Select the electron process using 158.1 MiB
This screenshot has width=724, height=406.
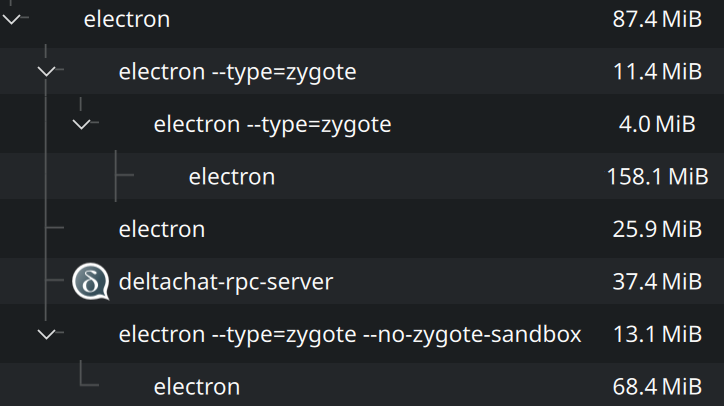(x=362, y=176)
